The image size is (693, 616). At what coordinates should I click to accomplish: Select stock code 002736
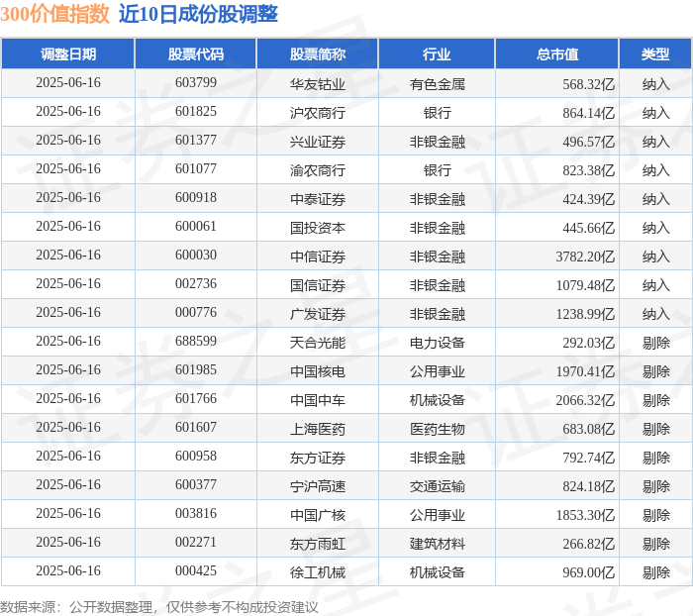coord(196,284)
